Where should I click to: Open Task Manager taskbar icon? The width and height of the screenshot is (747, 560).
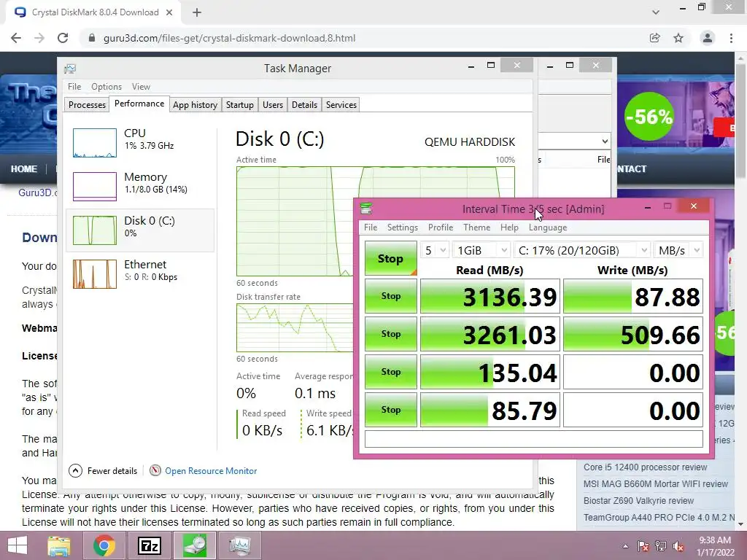coord(240,545)
